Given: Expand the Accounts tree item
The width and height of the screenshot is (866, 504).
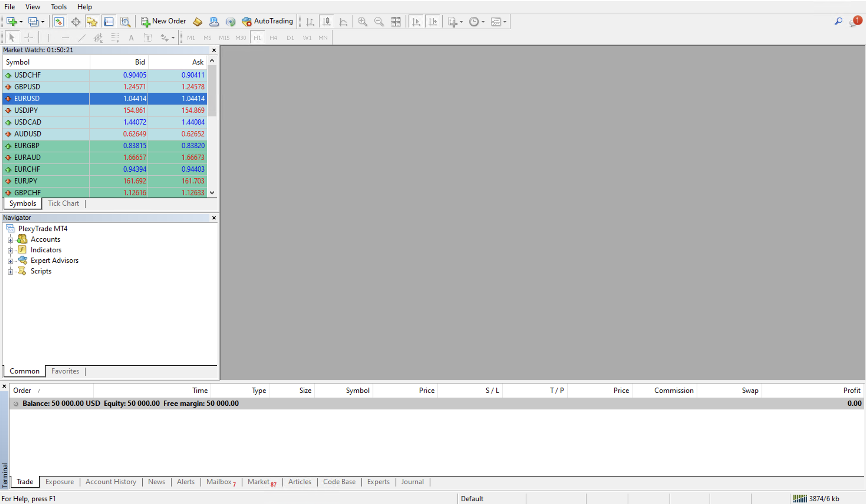Looking at the screenshot, I should pos(11,239).
